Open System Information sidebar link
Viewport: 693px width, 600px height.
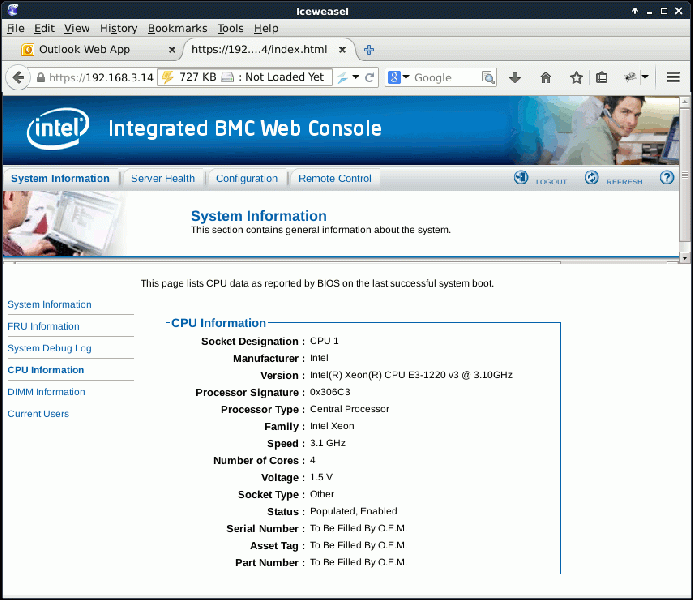[x=50, y=304]
